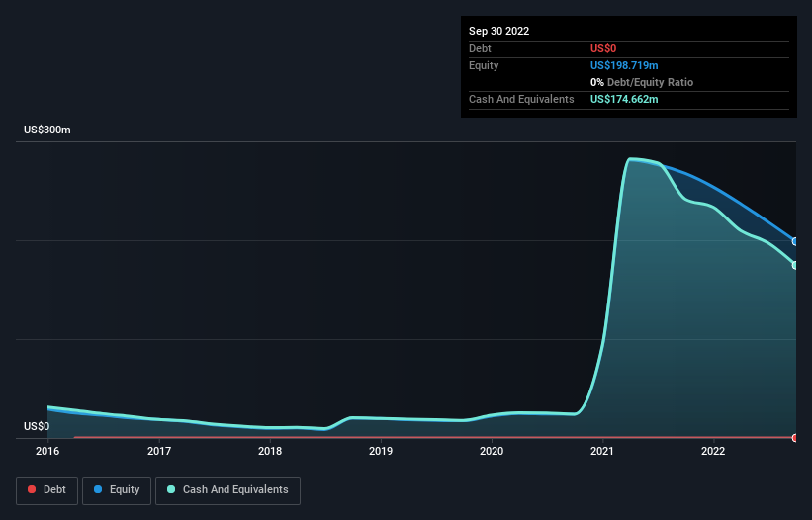Toggle the Equity series legend button

coord(117,490)
